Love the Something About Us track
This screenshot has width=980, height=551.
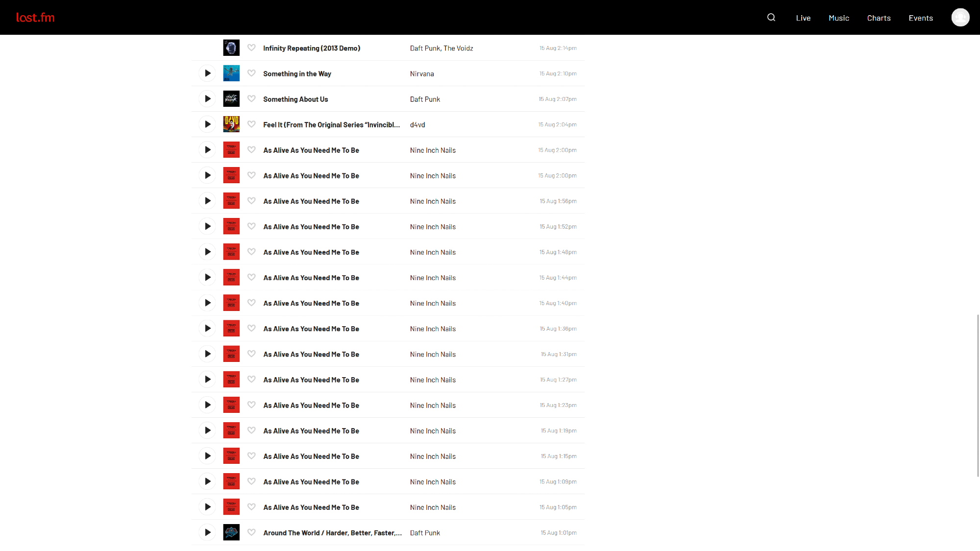[251, 98]
